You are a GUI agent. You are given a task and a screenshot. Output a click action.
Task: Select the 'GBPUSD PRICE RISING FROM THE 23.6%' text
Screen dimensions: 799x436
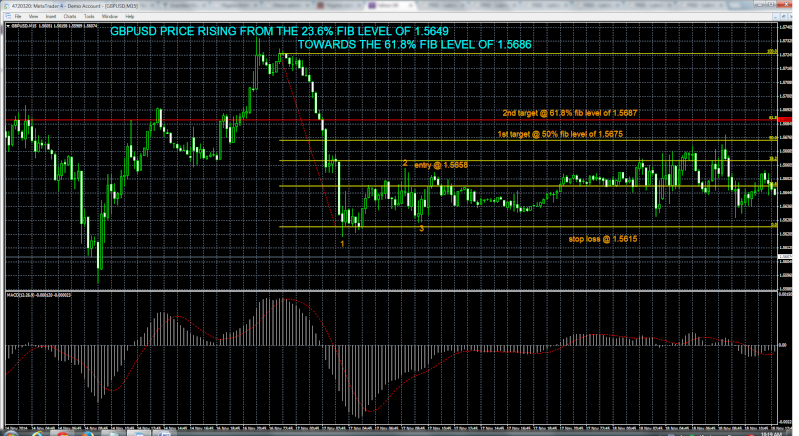[x=279, y=31]
